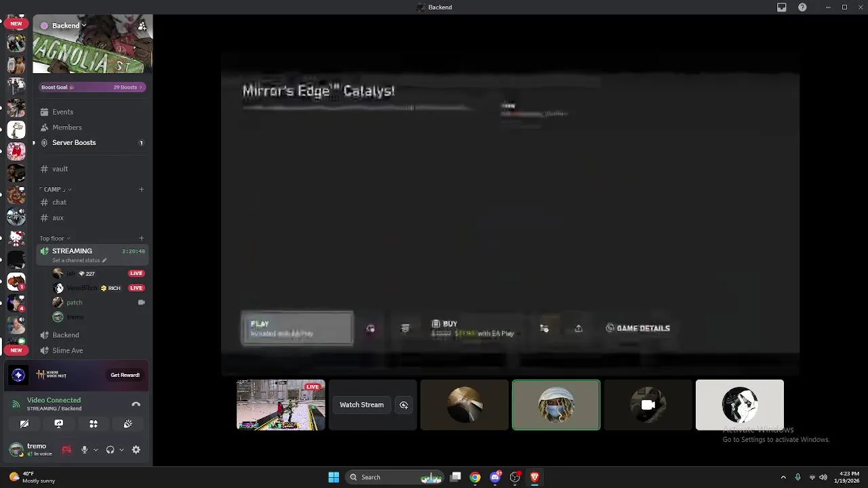Click the bottom NEW badge in server list
Screen dimensions: 868x488
(x=16, y=350)
